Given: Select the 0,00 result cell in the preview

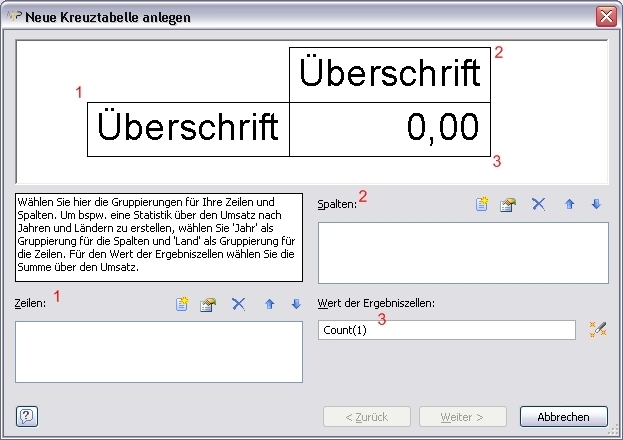Looking at the screenshot, I should (389, 129).
